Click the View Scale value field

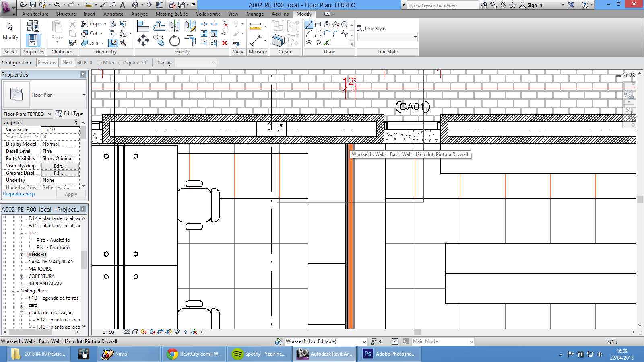[x=60, y=130]
